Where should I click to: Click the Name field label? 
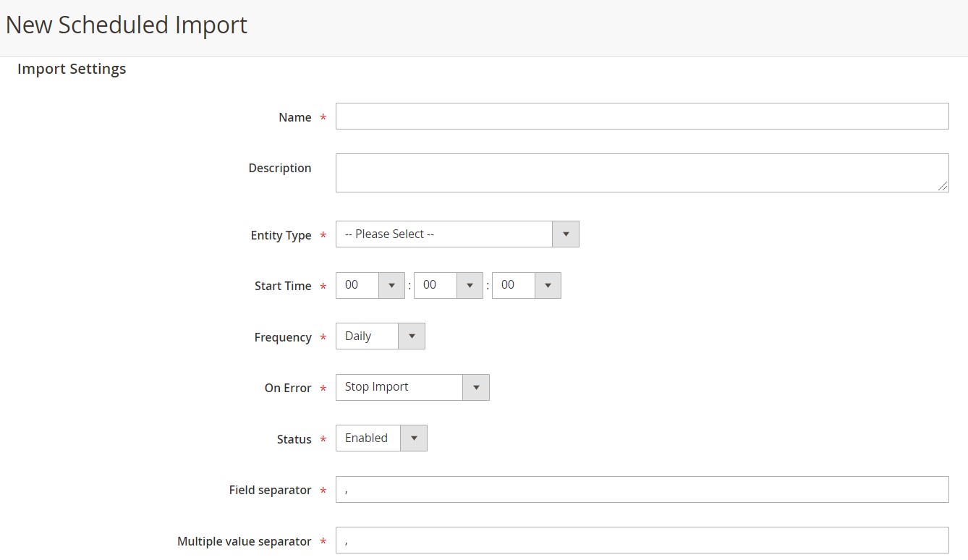tap(294, 117)
